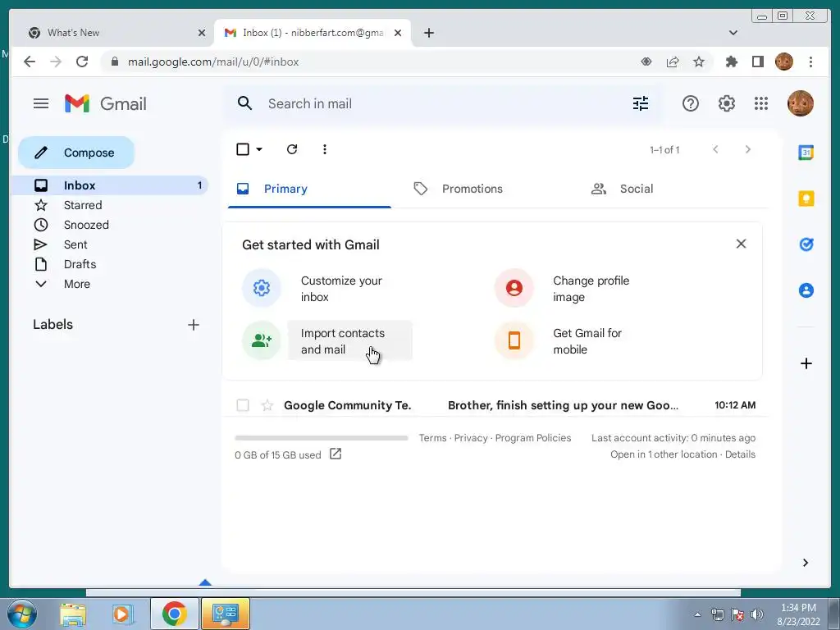Screen dimensions: 840x630
Task: Open the More options three-dot menu
Action: [325, 149]
